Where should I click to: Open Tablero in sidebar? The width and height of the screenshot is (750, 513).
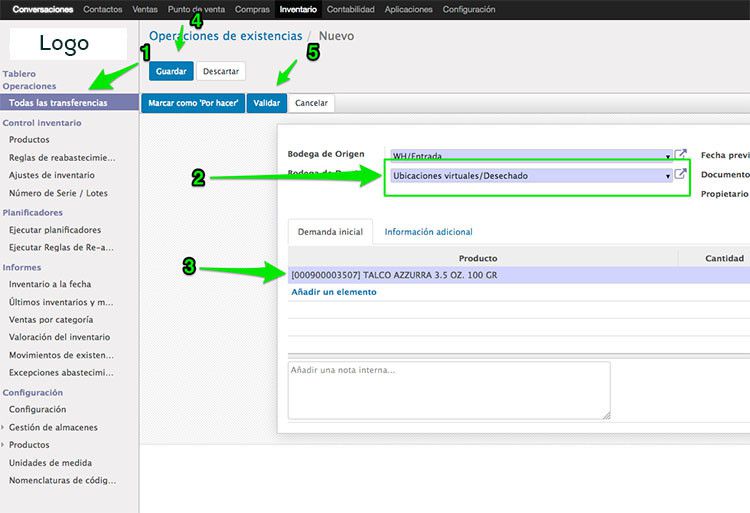[x=19, y=74]
